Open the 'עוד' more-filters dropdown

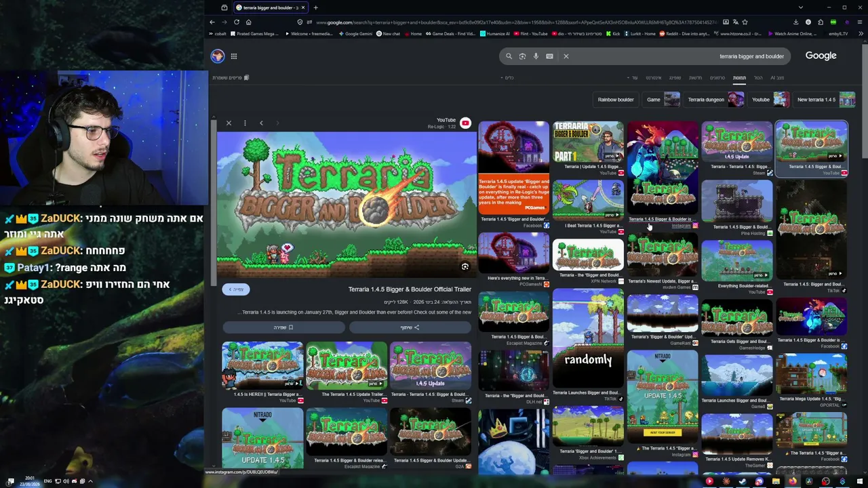(x=633, y=78)
